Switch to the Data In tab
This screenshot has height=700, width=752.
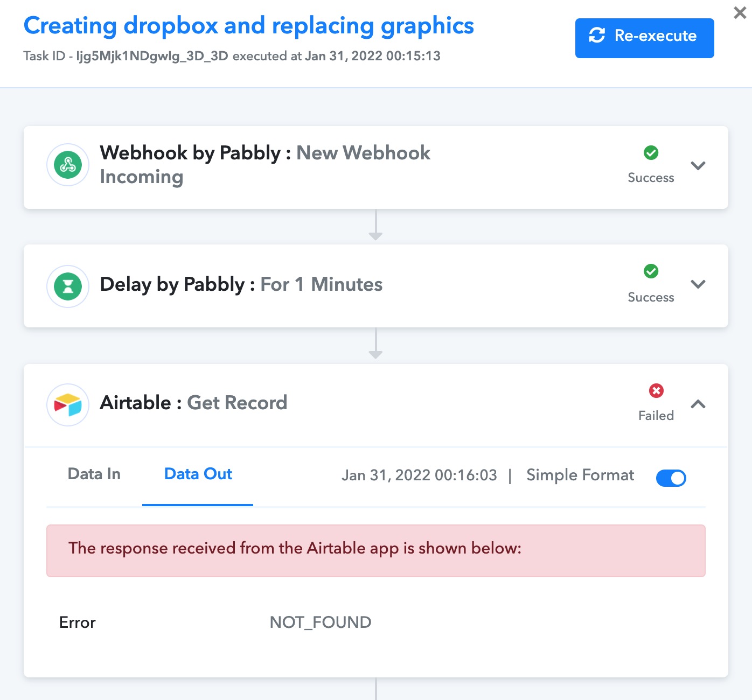(x=94, y=474)
